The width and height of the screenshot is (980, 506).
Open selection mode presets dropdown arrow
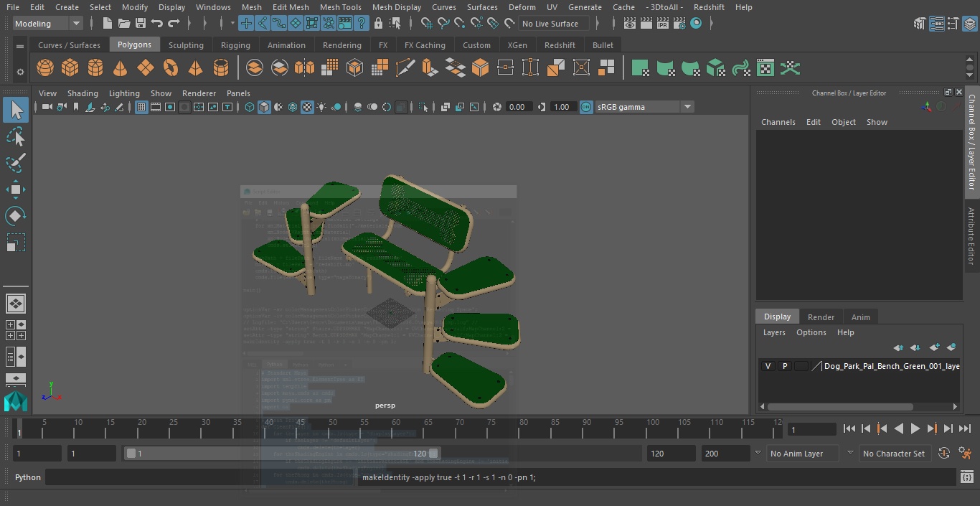click(233, 24)
